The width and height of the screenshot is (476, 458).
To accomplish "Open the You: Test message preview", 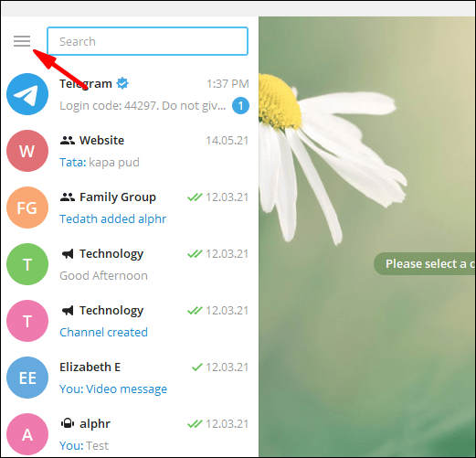I will coord(84,446).
